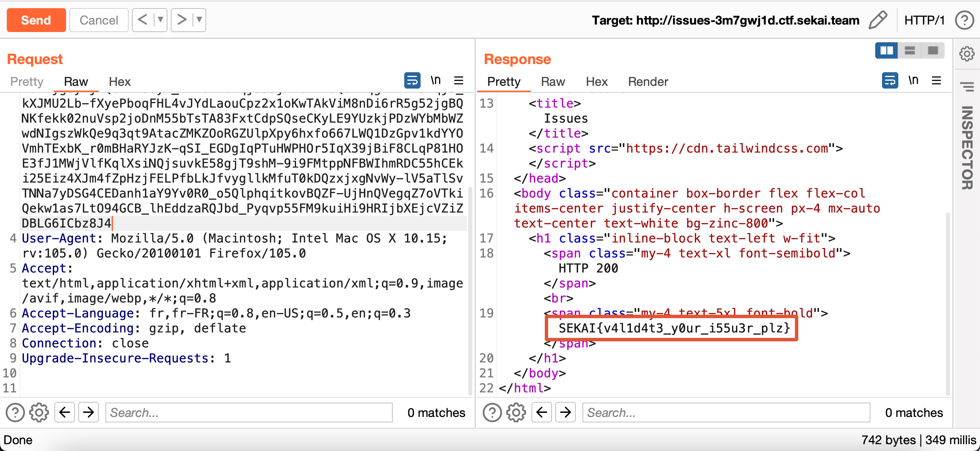The image size is (980, 451).
Task: Open the Request editor hamburger menu
Action: pos(458,80)
